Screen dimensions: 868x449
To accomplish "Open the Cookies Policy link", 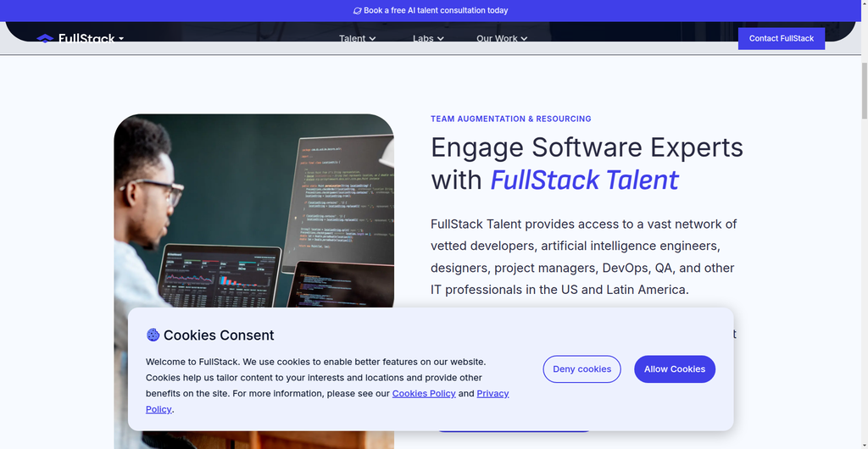I will (424, 393).
